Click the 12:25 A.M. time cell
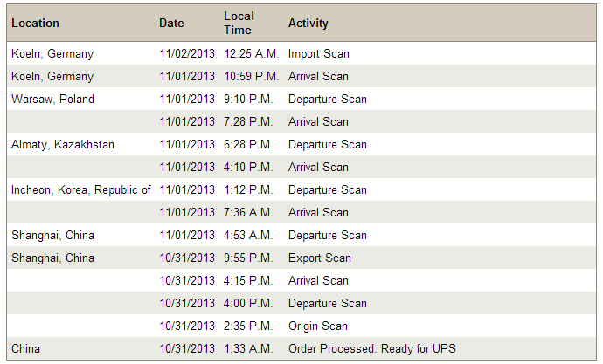This screenshot has height=364, width=603. (x=250, y=54)
